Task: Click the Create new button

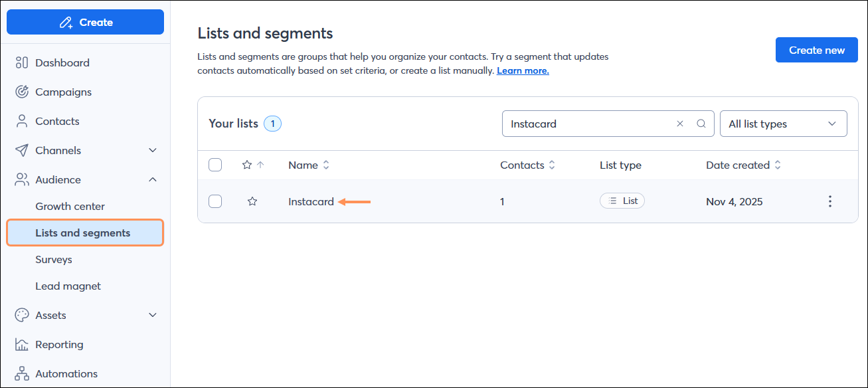Action: click(x=816, y=49)
